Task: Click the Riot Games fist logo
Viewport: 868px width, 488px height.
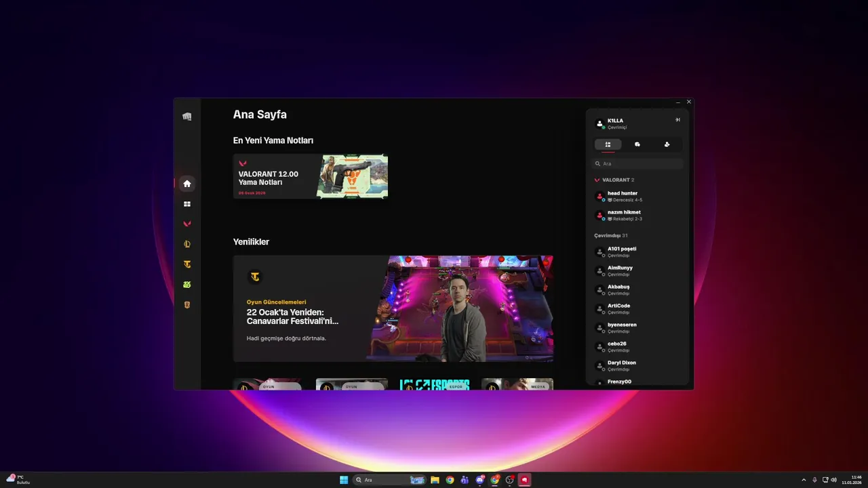Action: (x=187, y=117)
